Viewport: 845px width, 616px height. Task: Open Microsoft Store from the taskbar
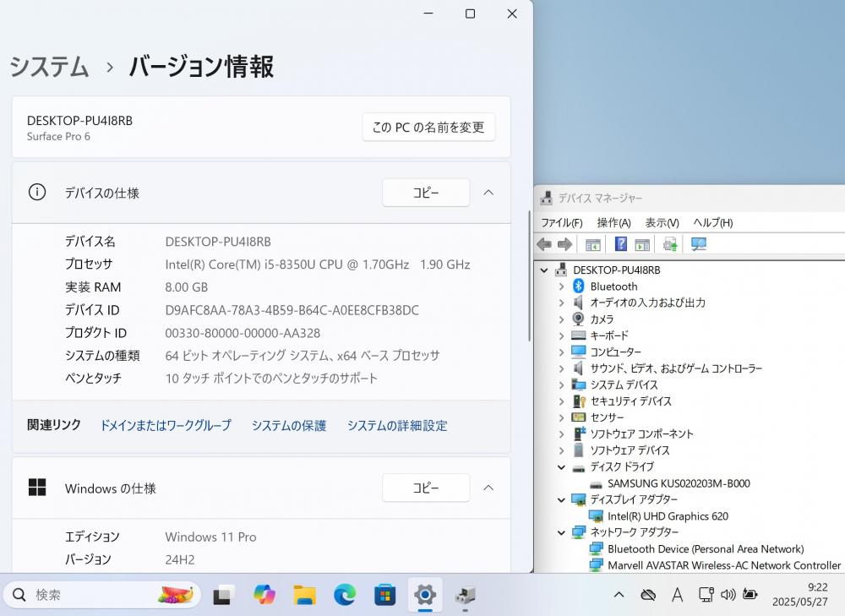(x=384, y=595)
